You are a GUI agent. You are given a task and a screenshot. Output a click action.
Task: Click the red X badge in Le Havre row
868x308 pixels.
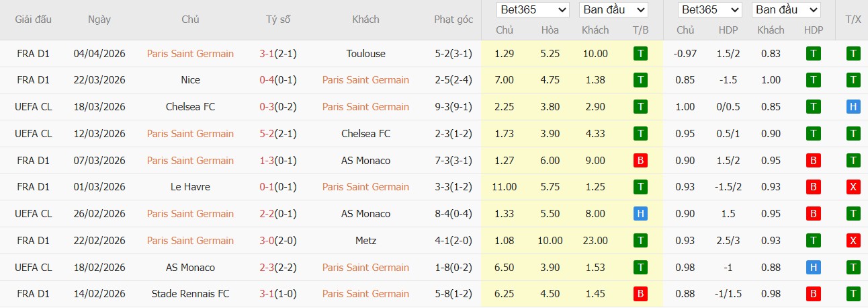tap(853, 187)
